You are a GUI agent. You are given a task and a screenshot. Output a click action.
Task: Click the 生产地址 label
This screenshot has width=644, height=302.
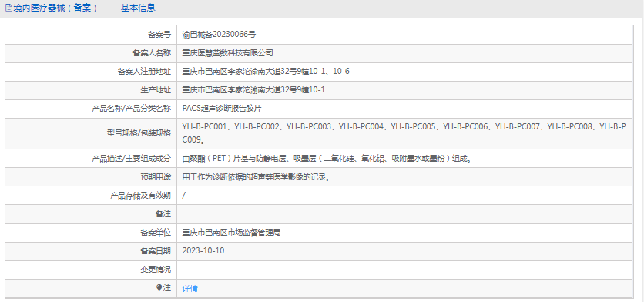click(x=156, y=90)
